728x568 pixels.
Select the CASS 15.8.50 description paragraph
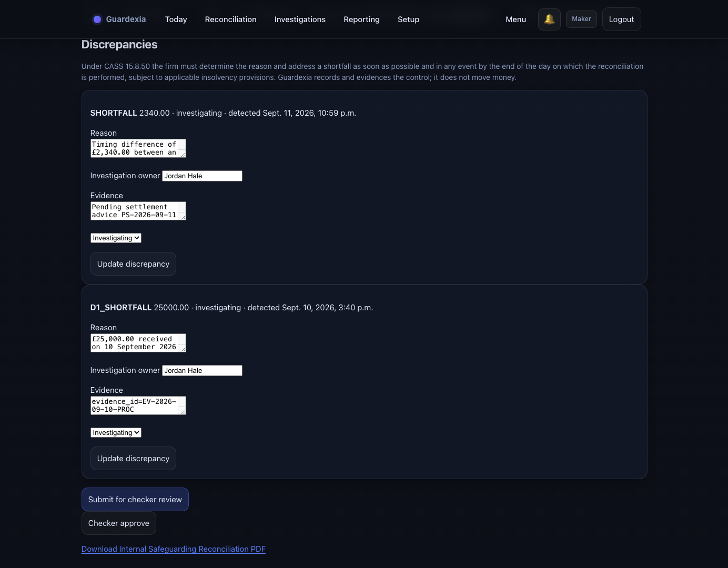[x=362, y=72]
